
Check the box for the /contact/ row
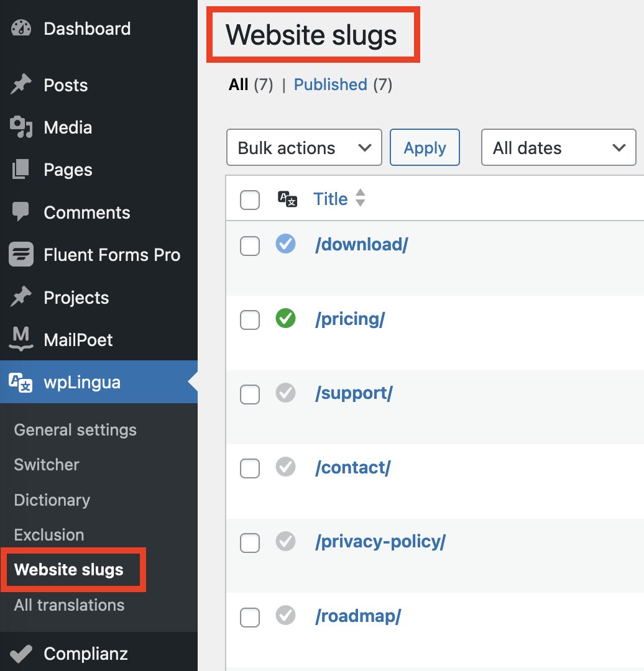point(250,468)
